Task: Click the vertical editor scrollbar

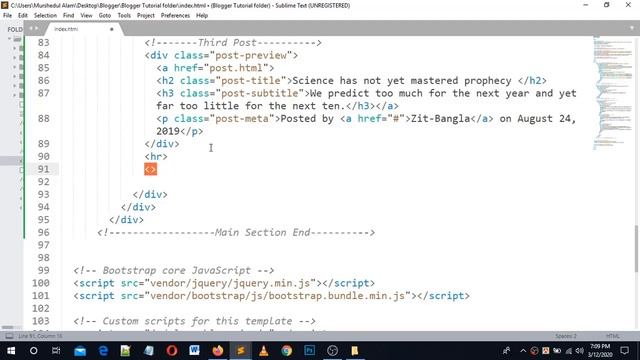Action: 636,248
